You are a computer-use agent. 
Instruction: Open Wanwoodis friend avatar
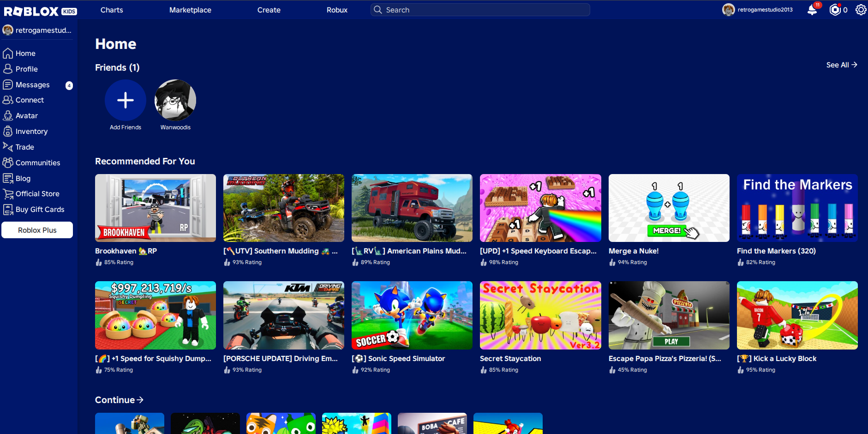click(x=175, y=100)
